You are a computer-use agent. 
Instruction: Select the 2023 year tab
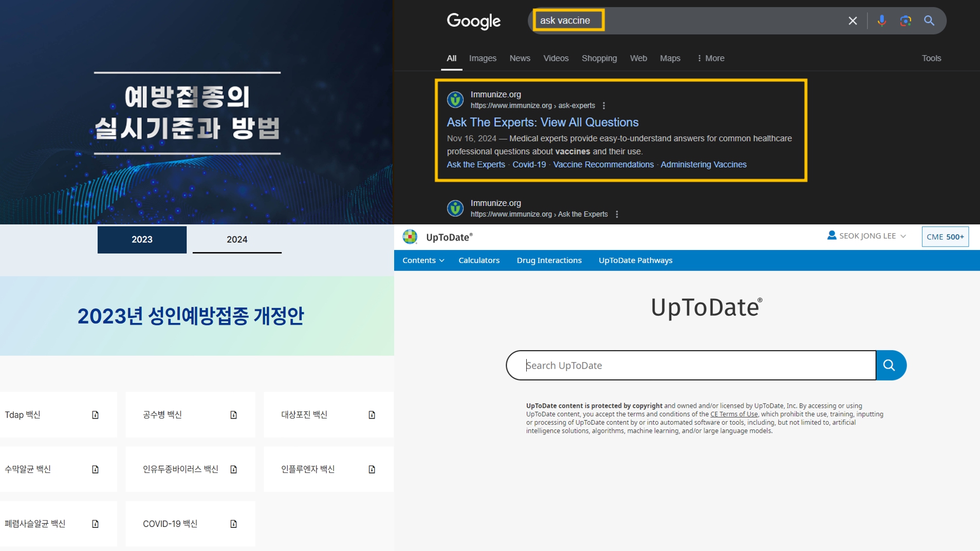point(142,239)
